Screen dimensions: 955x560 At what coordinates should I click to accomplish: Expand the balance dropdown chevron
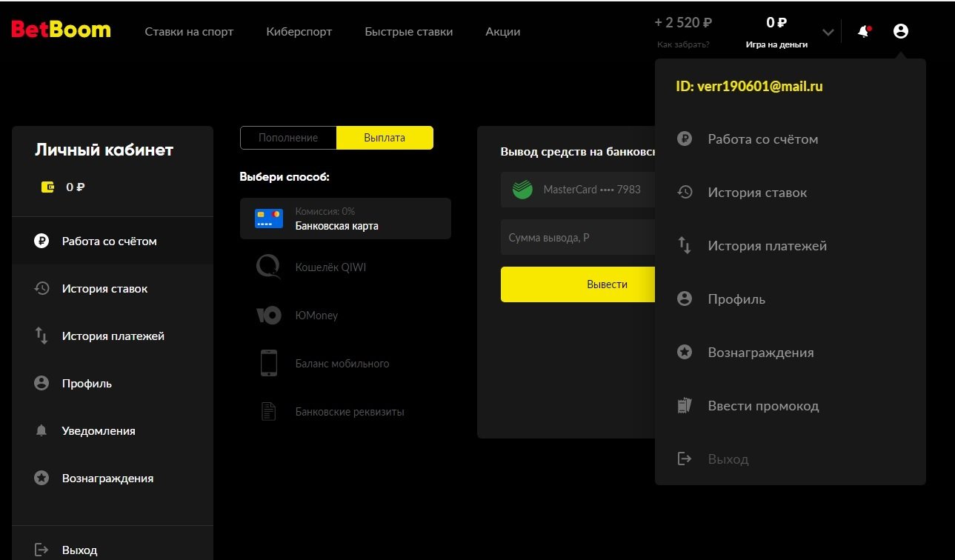[828, 32]
